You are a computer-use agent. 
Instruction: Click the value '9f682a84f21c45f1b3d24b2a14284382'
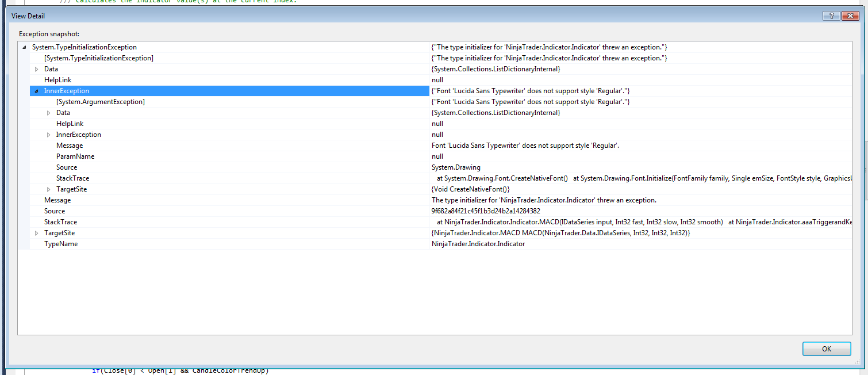point(486,211)
